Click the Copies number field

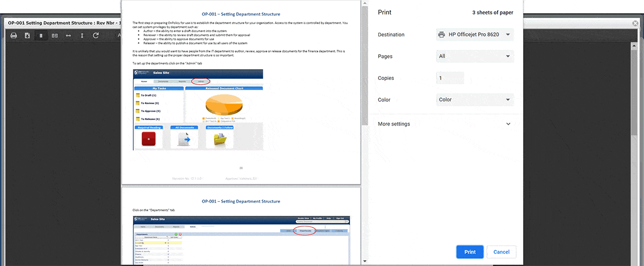click(450, 78)
